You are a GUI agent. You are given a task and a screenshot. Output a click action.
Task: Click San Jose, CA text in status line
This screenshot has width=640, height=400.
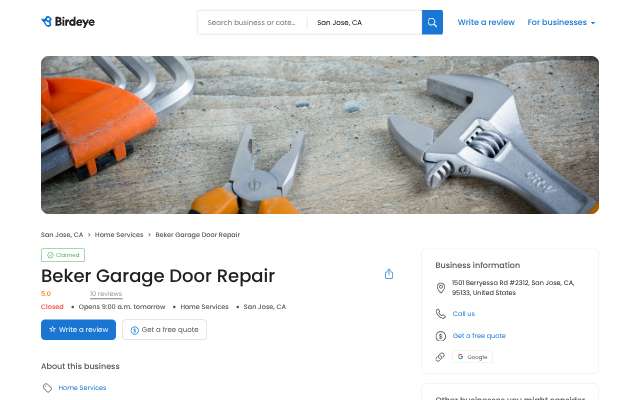[x=265, y=307]
